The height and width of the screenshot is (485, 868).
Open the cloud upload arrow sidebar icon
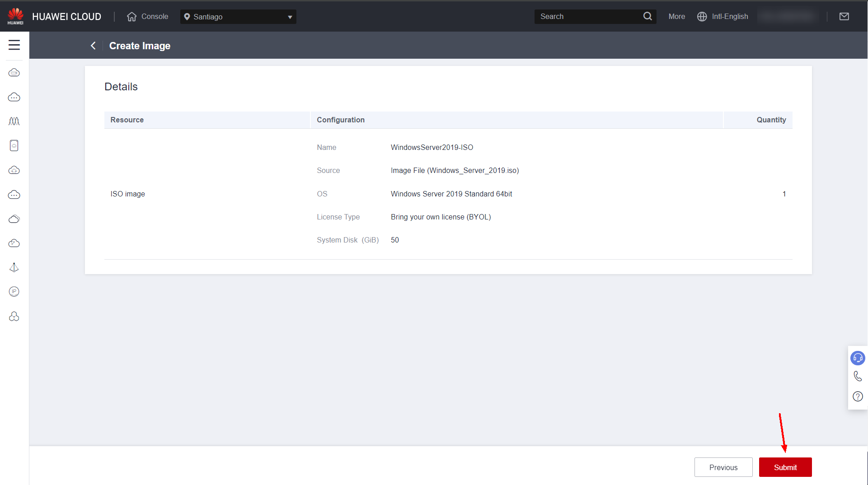[x=14, y=170]
